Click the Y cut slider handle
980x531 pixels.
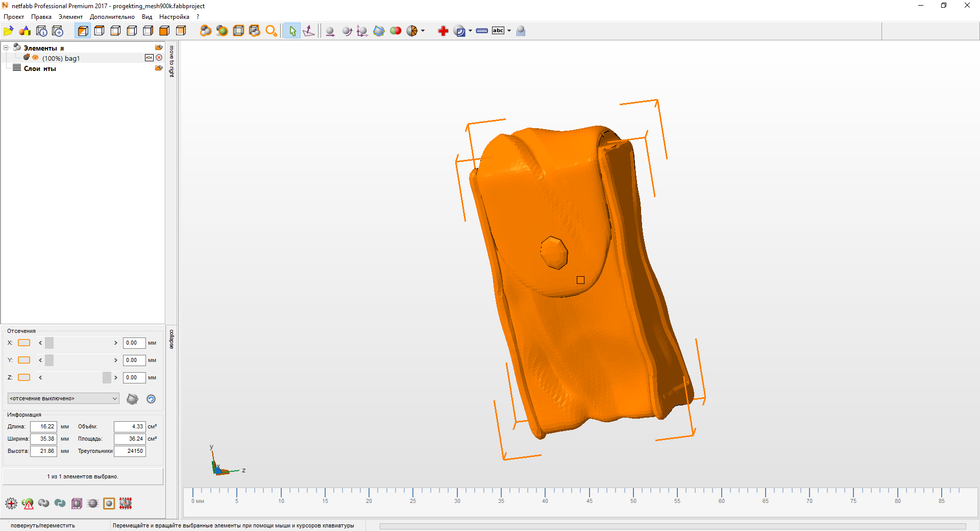click(x=49, y=360)
